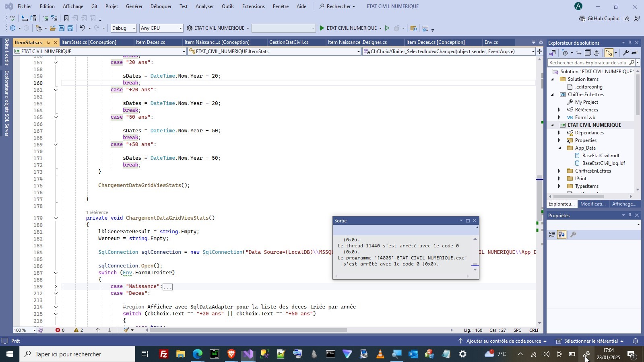Click Ajouter au contrôle de code source
Image resolution: width=644 pixels, height=362 pixels.
click(x=503, y=341)
